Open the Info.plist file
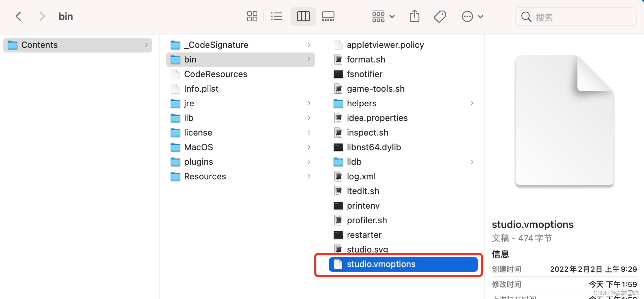This screenshot has width=644, height=299. pos(201,89)
